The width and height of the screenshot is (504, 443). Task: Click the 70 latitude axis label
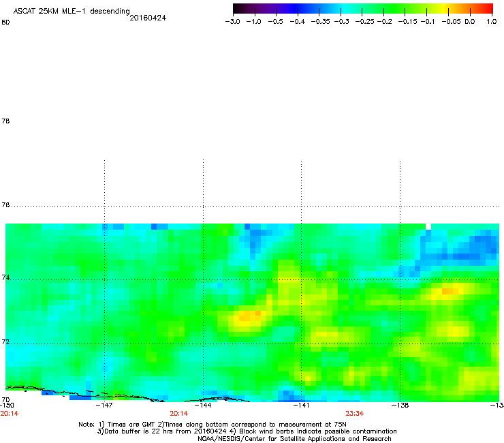pyautogui.click(x=5, y=399)
